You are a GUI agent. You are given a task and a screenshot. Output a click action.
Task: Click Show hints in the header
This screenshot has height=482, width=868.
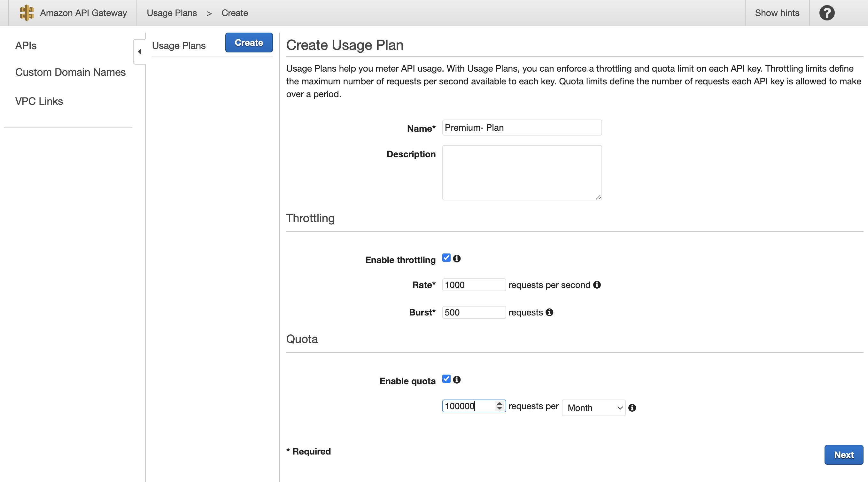(x=777, y=13)
